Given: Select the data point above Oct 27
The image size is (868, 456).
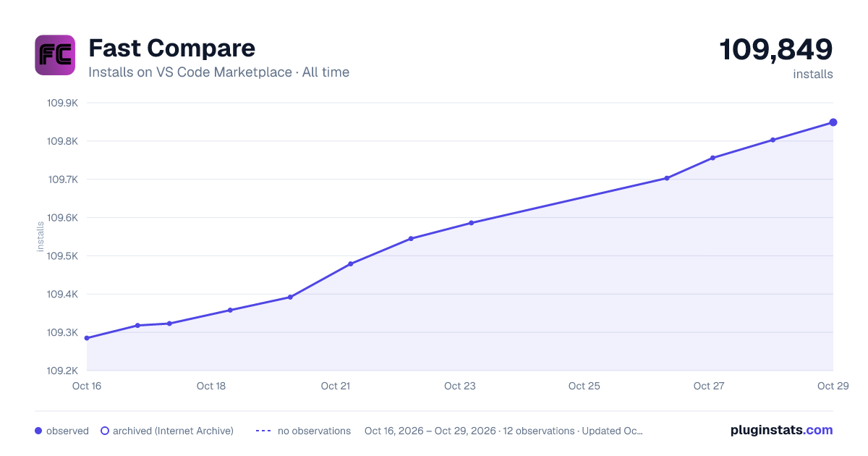Looking at the screenshot, I should (x=712, y=158).
